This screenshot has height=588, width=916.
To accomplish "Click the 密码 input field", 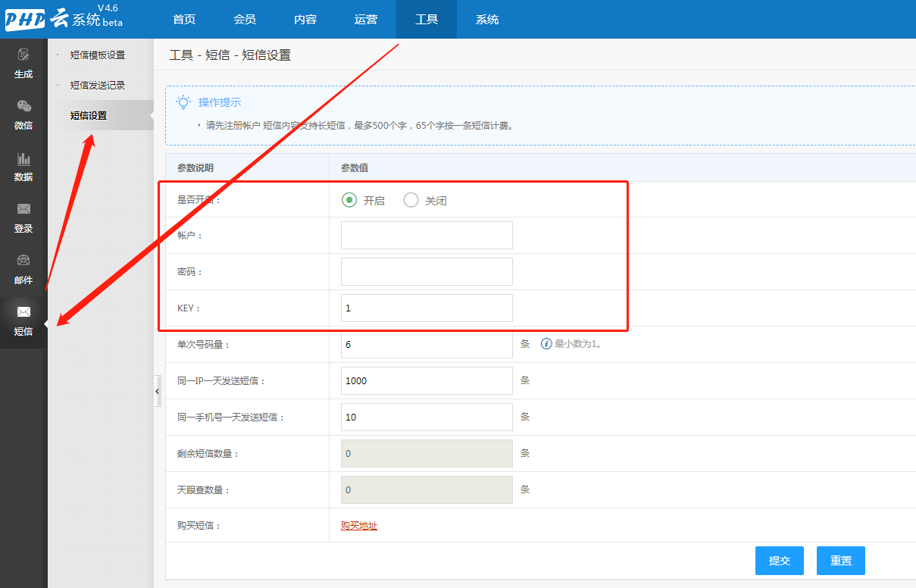I will (x=427, y=272).
